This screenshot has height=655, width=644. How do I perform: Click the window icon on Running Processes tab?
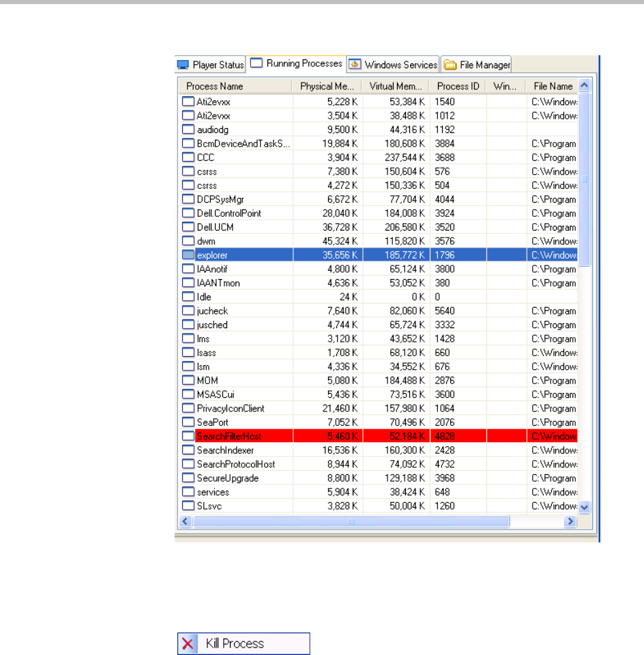(256, 63)
